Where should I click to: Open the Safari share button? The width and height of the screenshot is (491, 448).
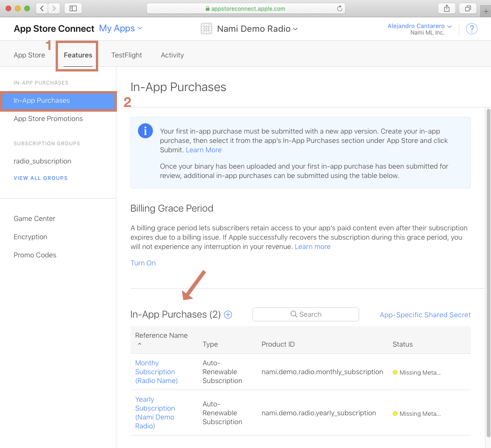pyautogui.click(x=447, y=8)
